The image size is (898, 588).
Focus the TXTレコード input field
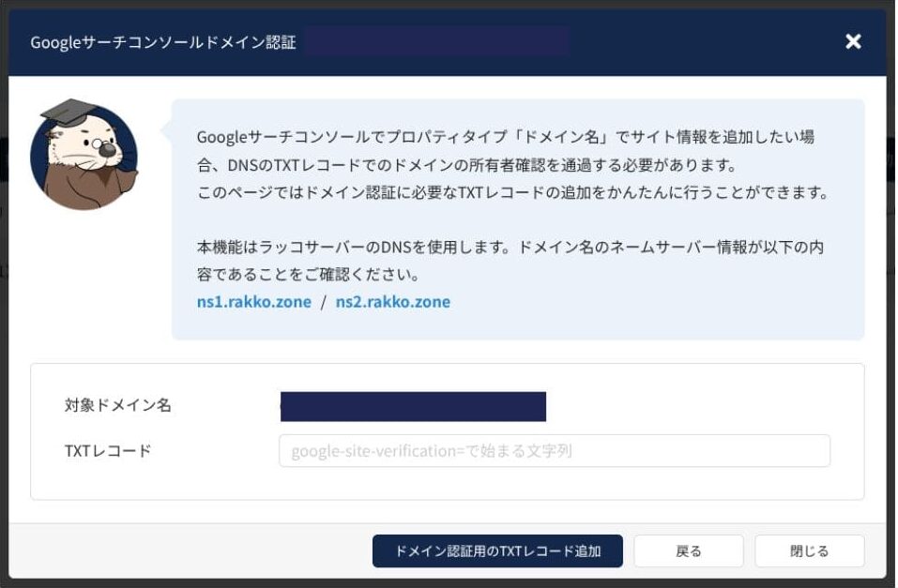pyautogui.click(x=554, y=451)
